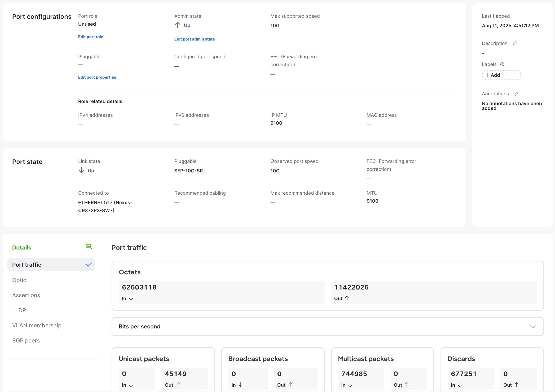Click the Details analyze icon in sidebar
The width and height of the screenshot is (555, 392).
coord(89,246)
